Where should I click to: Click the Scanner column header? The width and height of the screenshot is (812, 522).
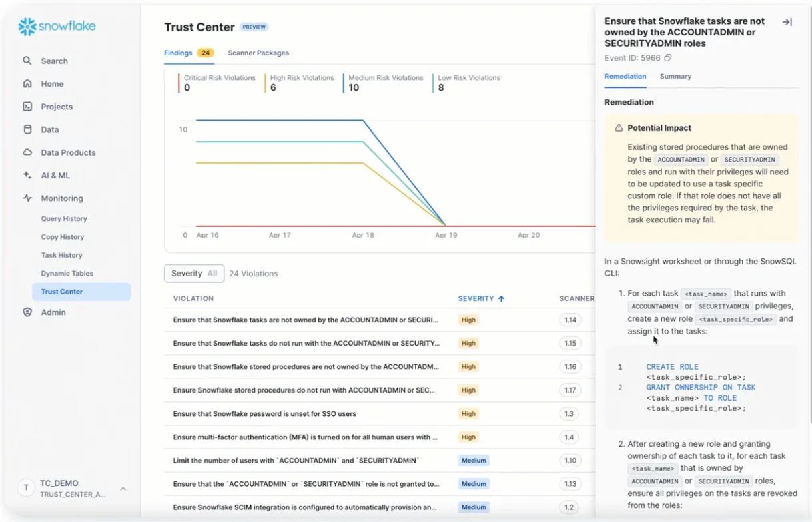pyautogui.click(x=576, y=299)
